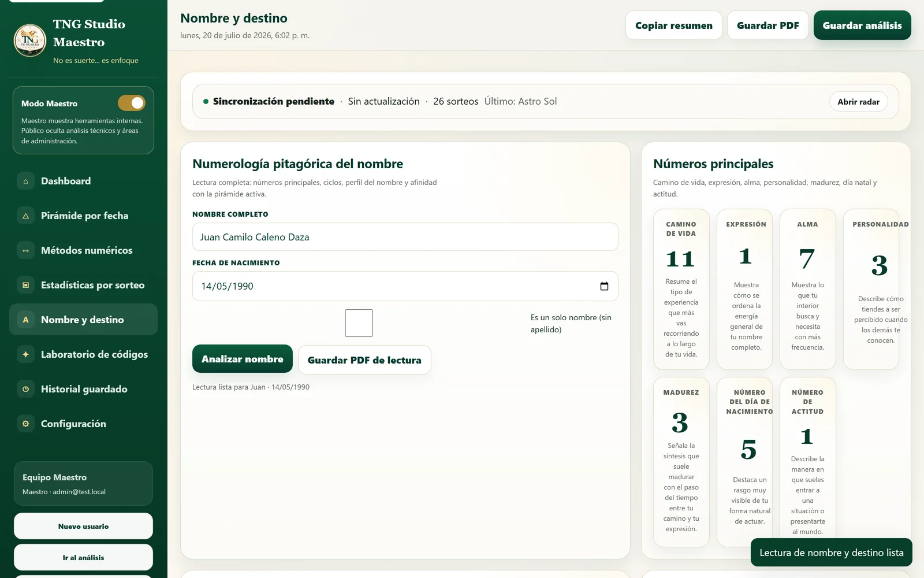
Task: Click the Alma number 7 card
Action: pos(807,289)
